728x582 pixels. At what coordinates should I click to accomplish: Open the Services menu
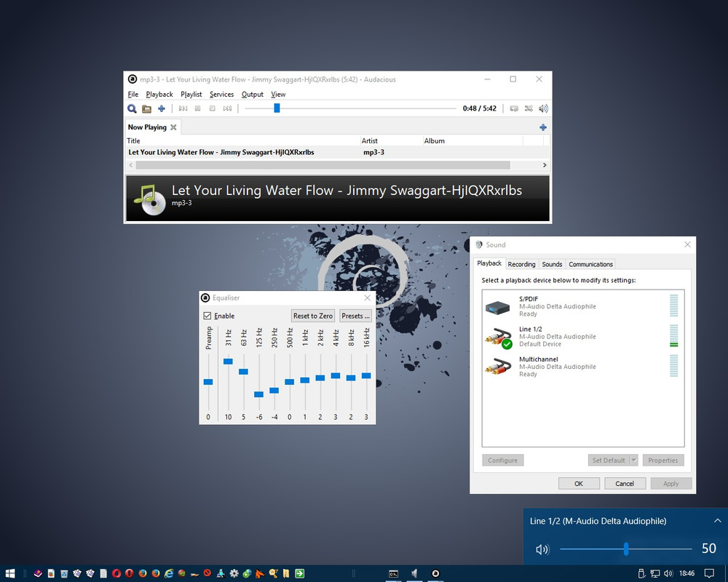(x=222, y=95)
